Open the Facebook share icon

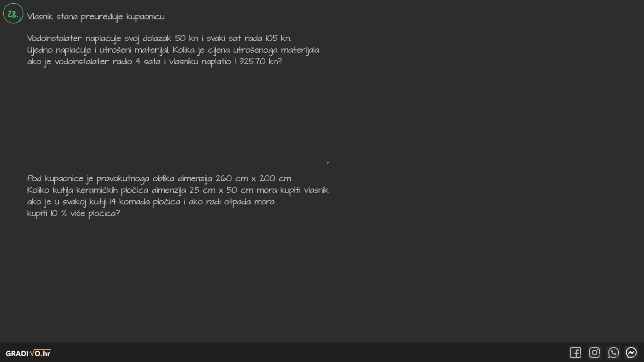575,353
